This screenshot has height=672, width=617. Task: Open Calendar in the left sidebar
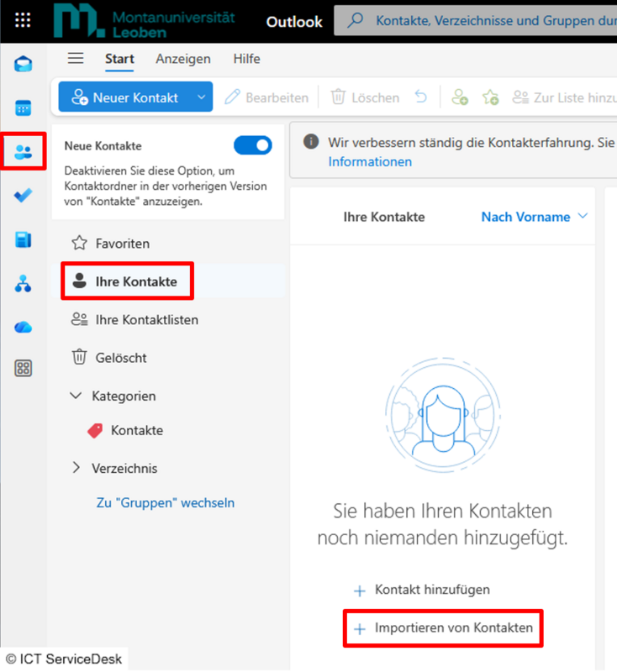[24, 108]
